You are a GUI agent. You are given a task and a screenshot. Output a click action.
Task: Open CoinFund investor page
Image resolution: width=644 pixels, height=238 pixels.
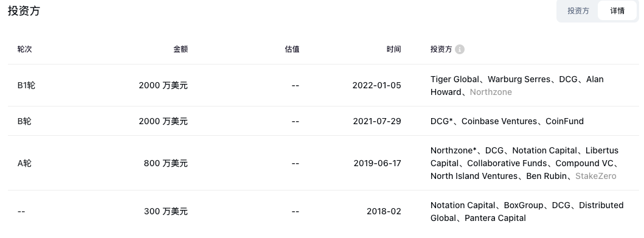coord(565,121)
